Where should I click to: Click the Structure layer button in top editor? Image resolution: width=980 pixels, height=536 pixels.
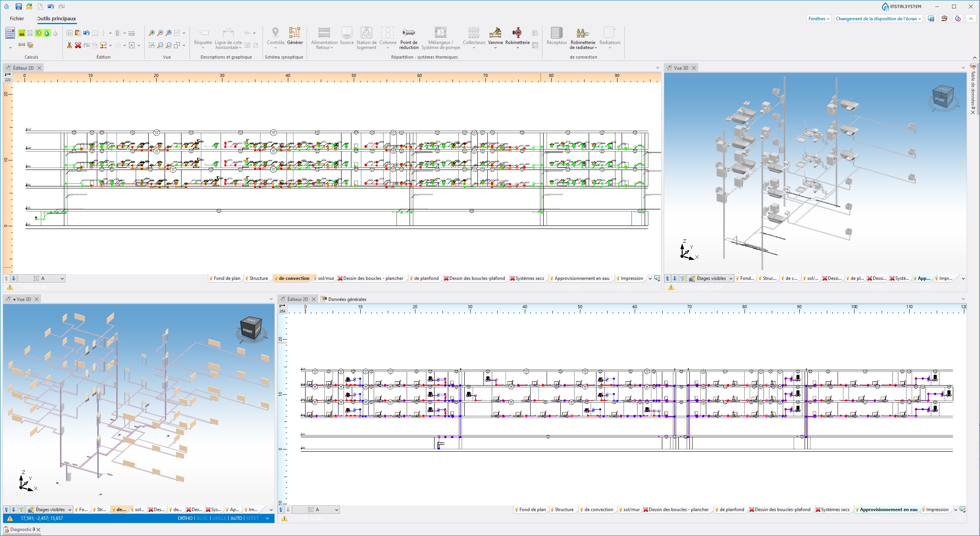click(x=258, y=278)
